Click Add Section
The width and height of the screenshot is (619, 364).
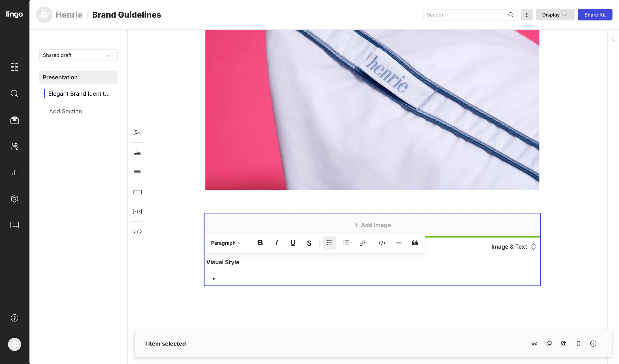click(x=62, y=111)
